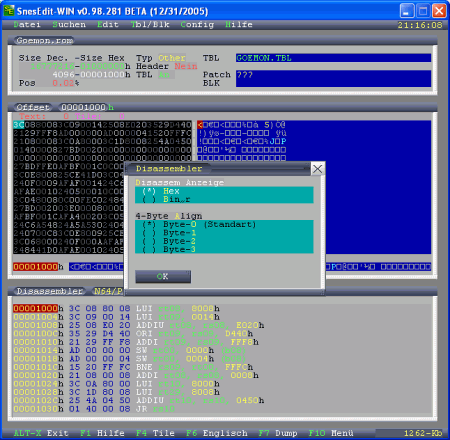
Task: Select disassembly row 00001000h LUI
Action: tap(116, 308)
